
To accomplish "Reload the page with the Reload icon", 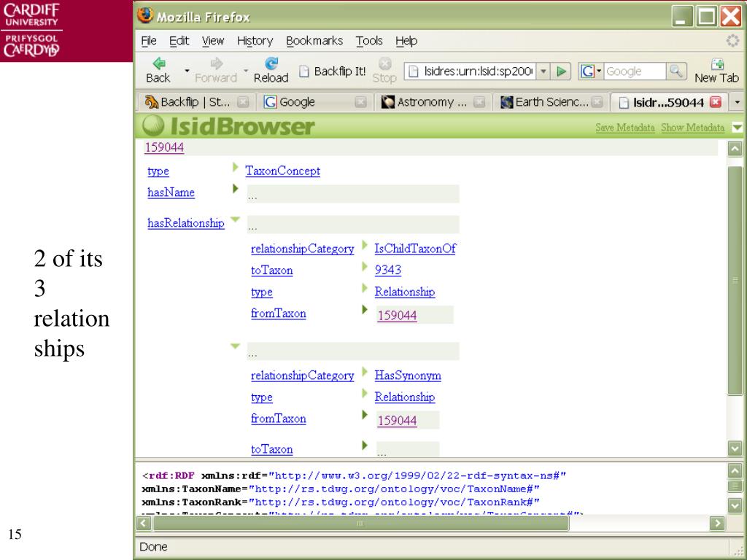I will pos(271,70).
